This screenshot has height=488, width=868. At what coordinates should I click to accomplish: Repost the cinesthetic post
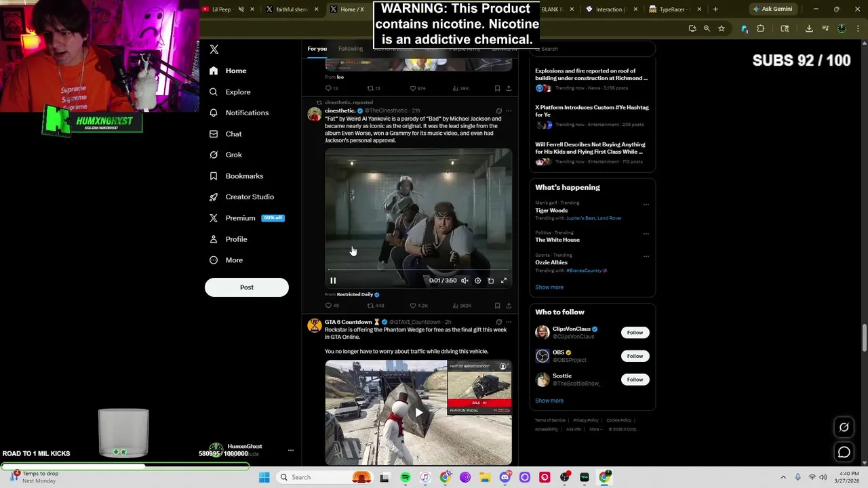tap(375, 306)
